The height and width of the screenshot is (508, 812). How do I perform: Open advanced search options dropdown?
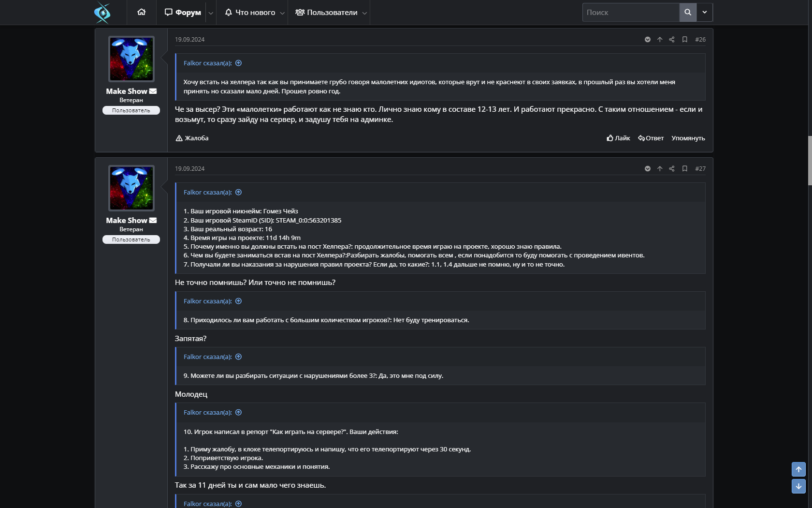point(705,12)
